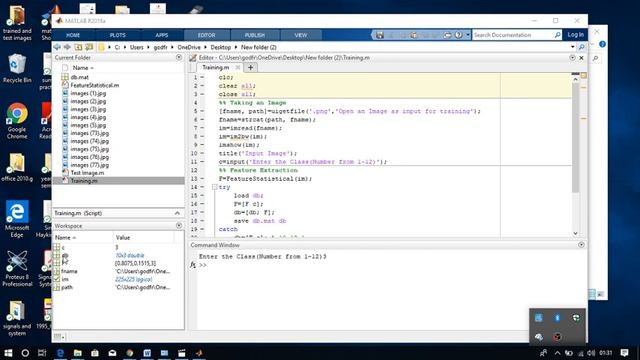Open the Command Window actions menu
Image resolution: width=640 pixels, height=360 pixels.
581,245
